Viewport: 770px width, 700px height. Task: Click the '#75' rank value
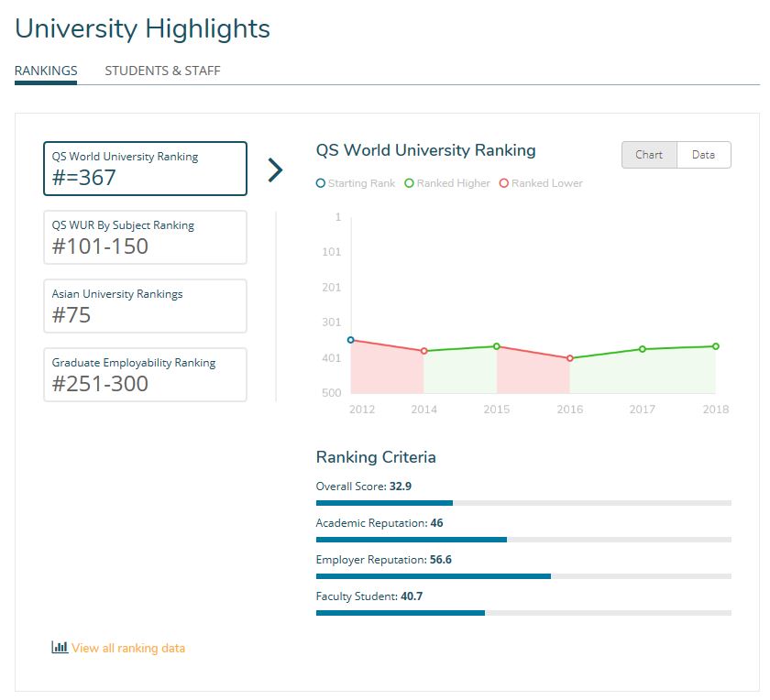pos(71,314)
